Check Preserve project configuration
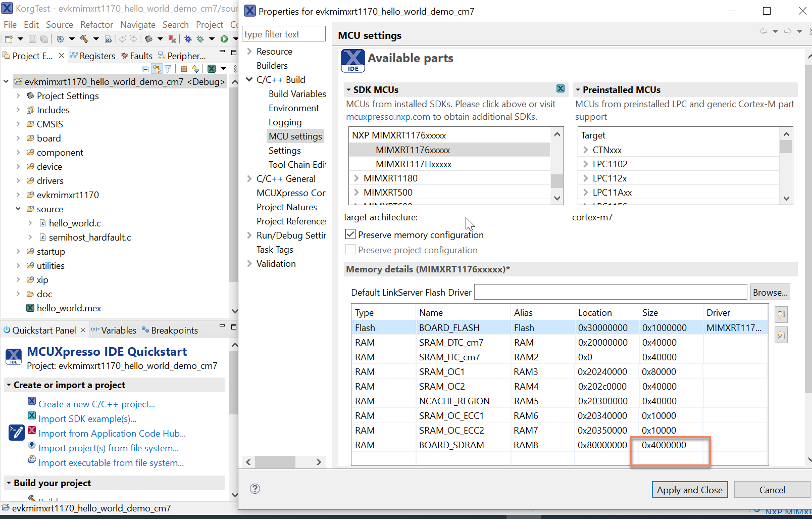The image size is (812, 519). click(350, 249)
